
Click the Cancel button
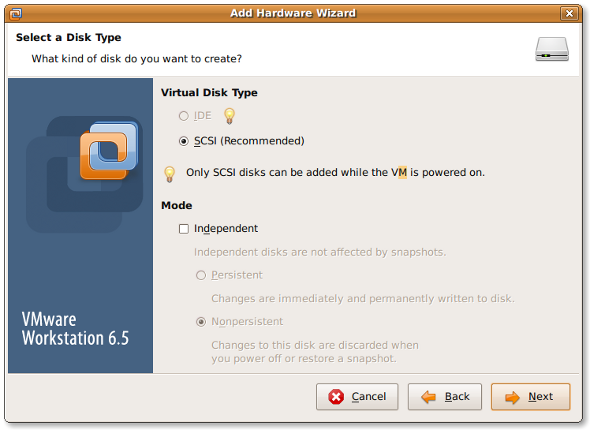(357, 397)
